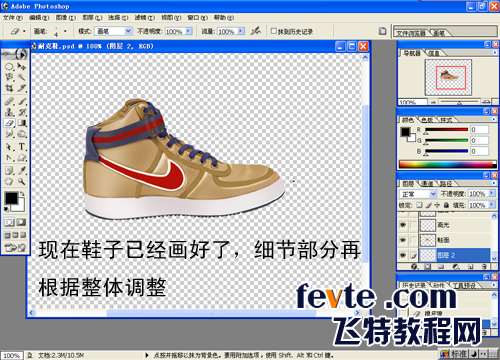Open the options bar opacity slider arrow

189,31
